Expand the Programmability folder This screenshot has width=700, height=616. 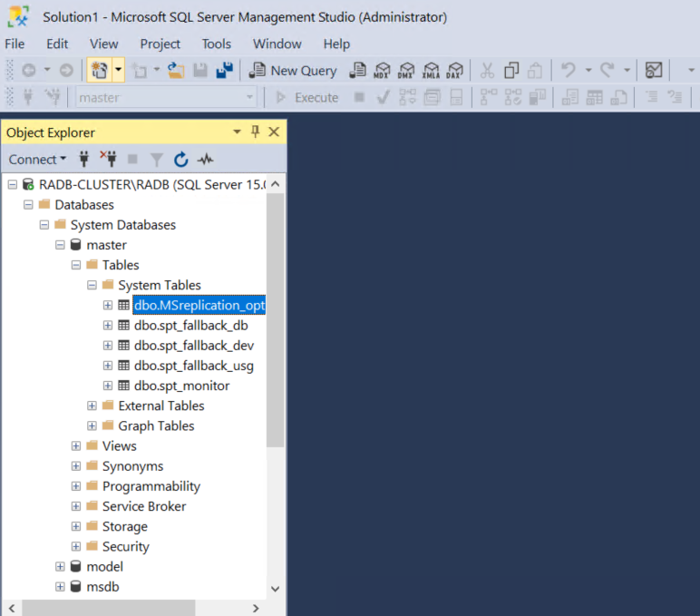(x=76, y=486)
